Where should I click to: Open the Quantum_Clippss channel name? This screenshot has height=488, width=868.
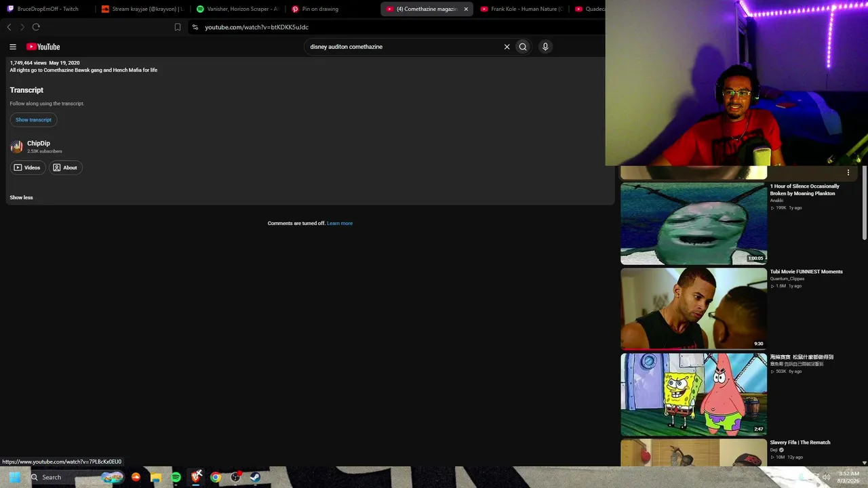point(787,279)
